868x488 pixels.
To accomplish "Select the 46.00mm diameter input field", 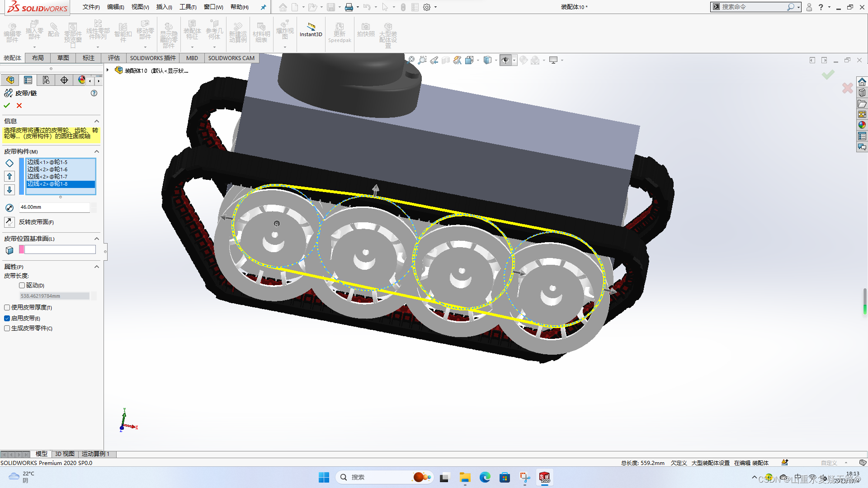I will coord(54,207).
